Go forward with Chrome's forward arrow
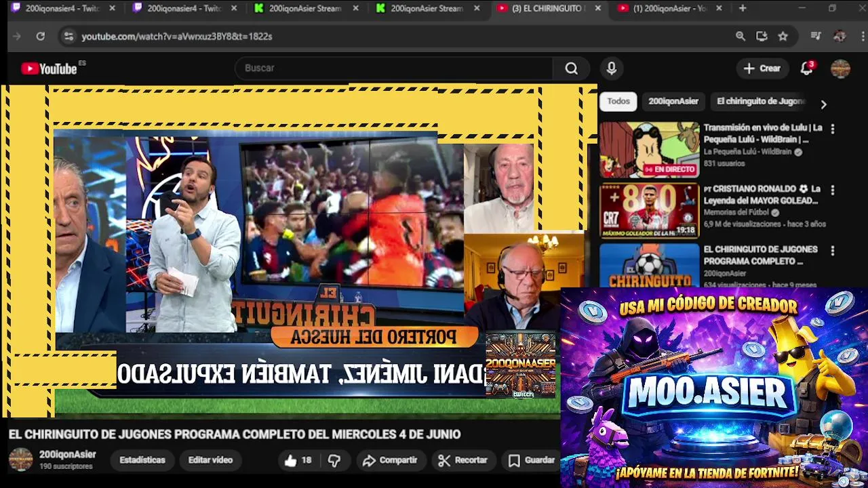The image size is (868, 488). coord(17,36)
